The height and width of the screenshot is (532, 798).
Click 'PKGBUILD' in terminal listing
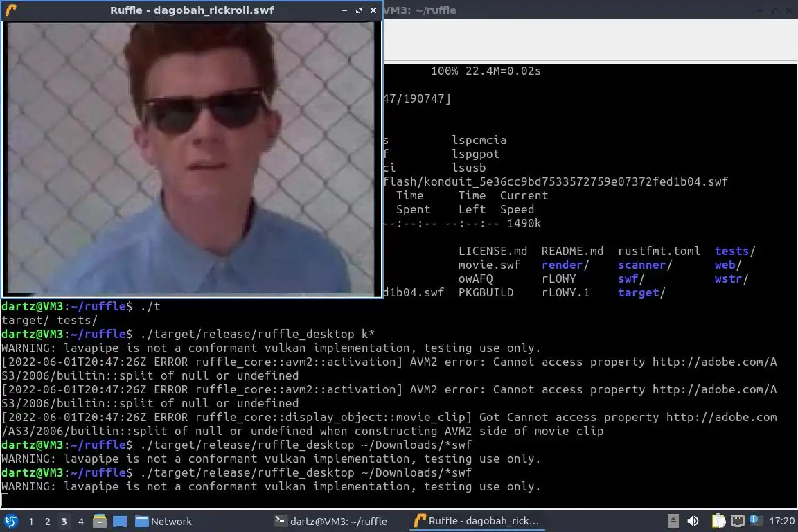point(486,293)
